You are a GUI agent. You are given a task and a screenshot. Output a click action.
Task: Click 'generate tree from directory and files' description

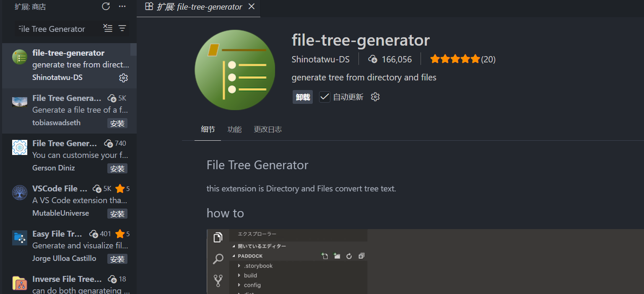tap(364, 77)
